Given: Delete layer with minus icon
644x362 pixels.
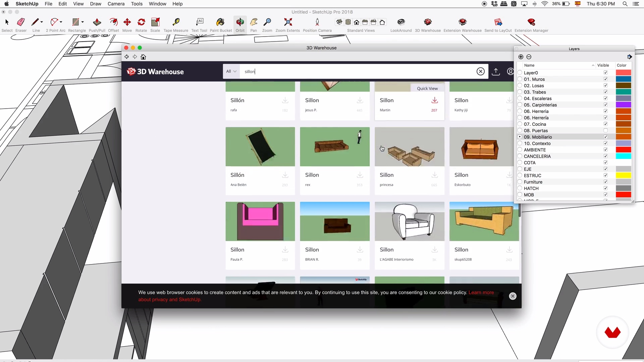Looking at the screenshot, I should (x=529, y=57).
